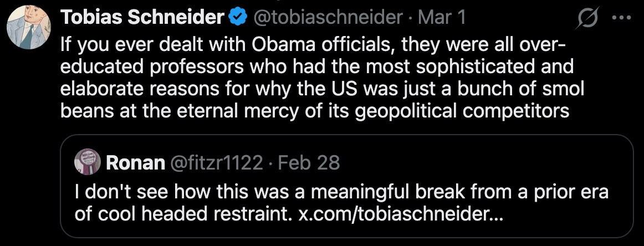Image resolution: width=644 pixels, height=246 pixels.
Task: Open the Feb 28 timestamp
Action: (x=308, y=163)
